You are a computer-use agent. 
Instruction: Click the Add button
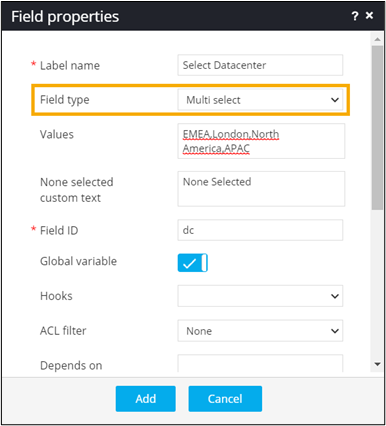click(146, 399)
